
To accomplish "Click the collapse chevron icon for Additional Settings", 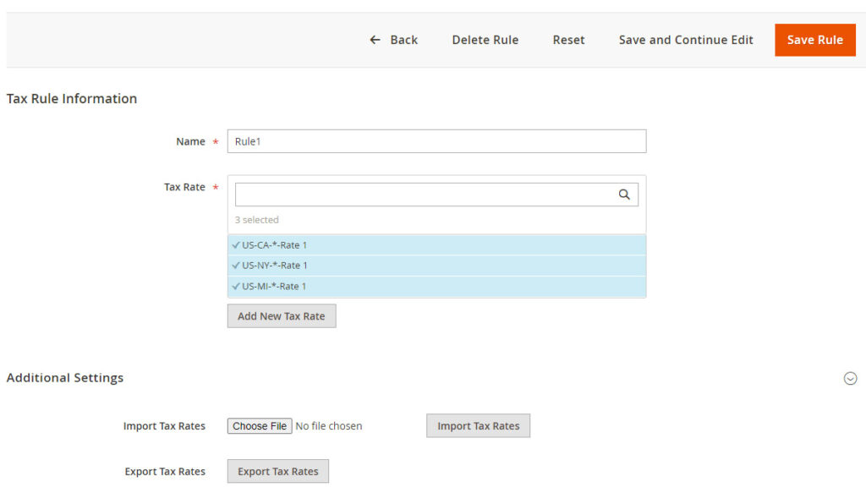I will pyautogui.click(x=851, y=378).
